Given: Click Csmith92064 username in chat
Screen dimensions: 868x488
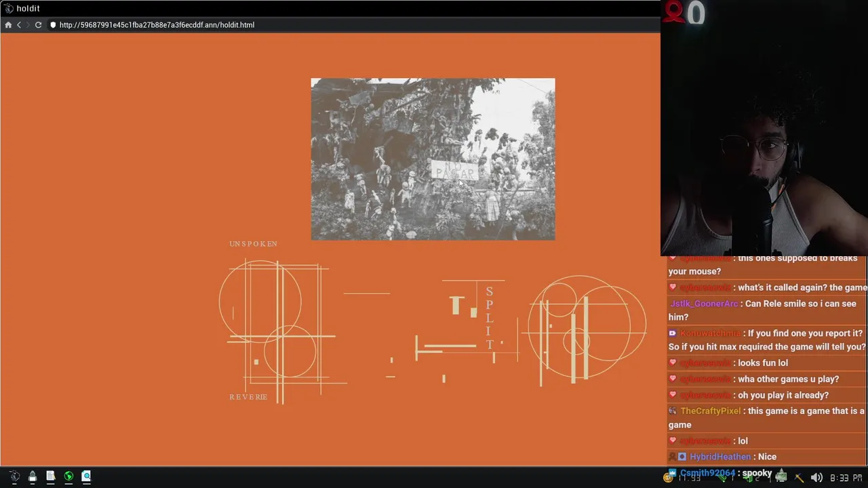Looking at the screenshot, I should pyautogui.click(x=707, y=473).
